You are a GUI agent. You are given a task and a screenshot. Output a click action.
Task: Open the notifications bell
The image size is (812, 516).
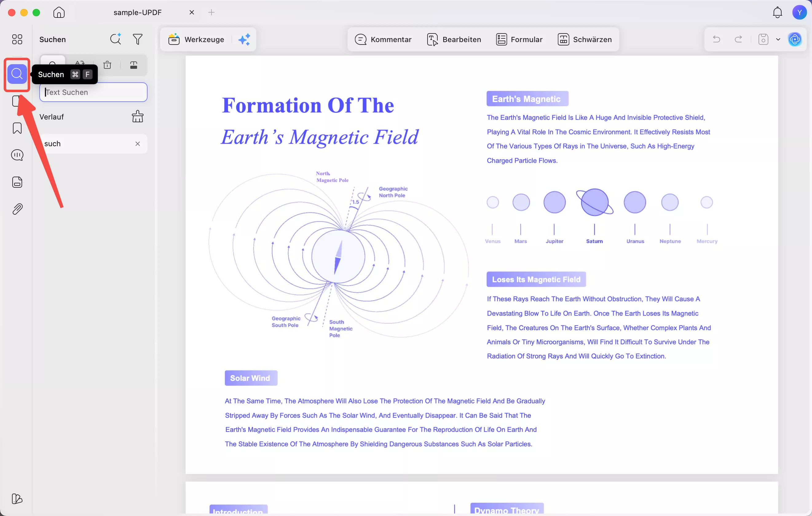pos(777,13)
